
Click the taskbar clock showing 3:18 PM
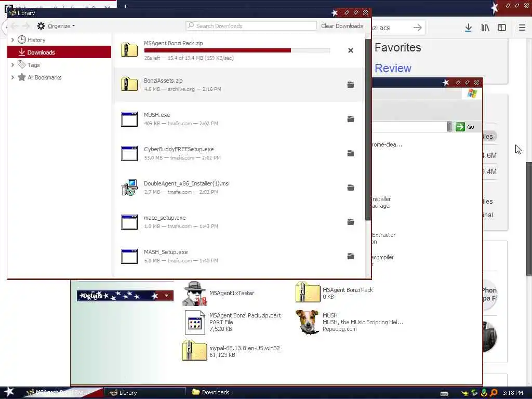[x=512, y=393]
